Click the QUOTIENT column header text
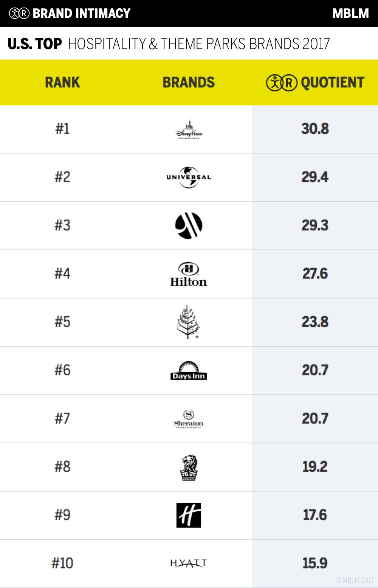 pyautogui.click(x=332, y=83)
